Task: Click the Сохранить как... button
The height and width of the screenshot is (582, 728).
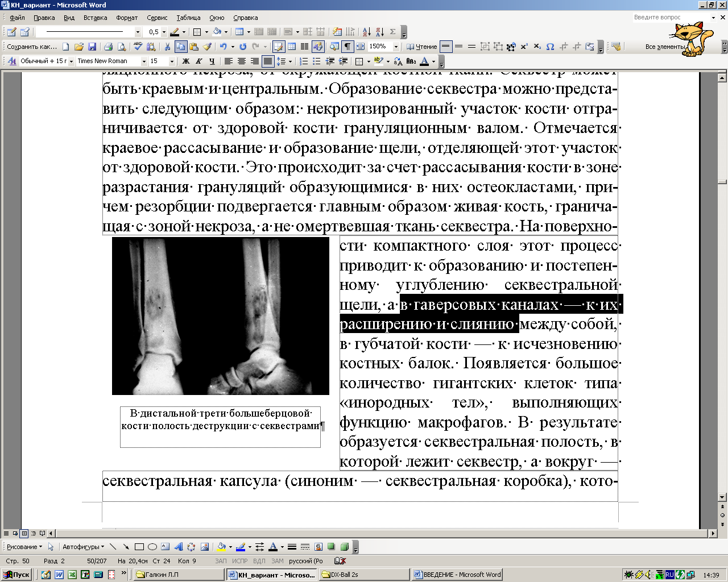Action: [32, 47]
